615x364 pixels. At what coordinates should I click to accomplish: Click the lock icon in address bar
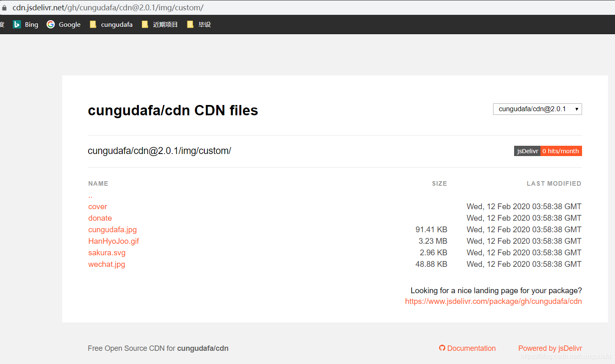(4, 8)
